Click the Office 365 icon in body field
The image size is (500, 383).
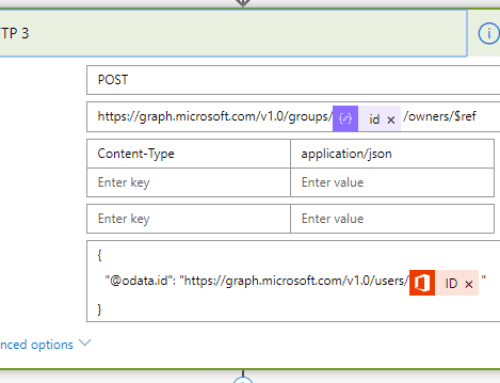tap(422, 283)
